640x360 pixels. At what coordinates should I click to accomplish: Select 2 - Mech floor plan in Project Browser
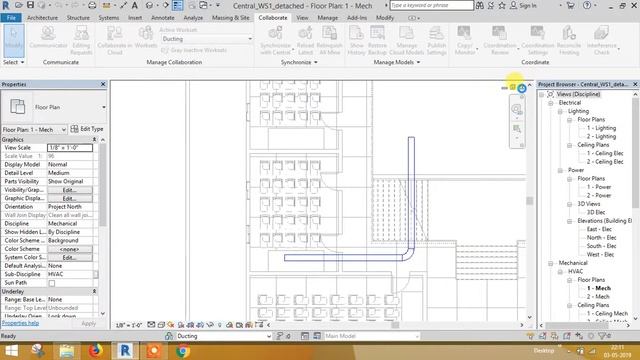point(598,297)
